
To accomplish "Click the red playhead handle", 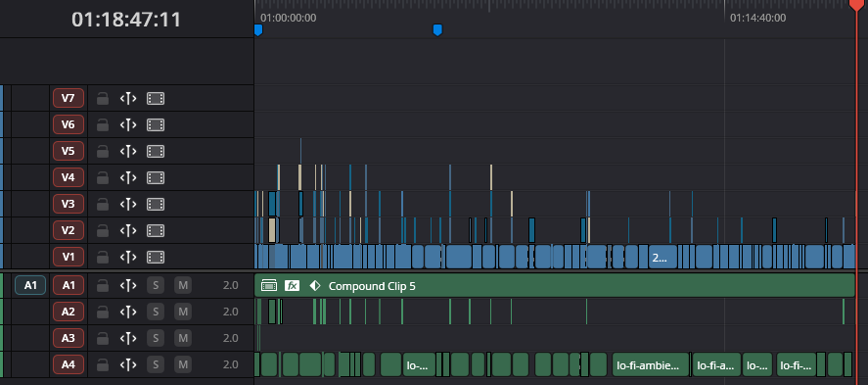I will point(856,5).
